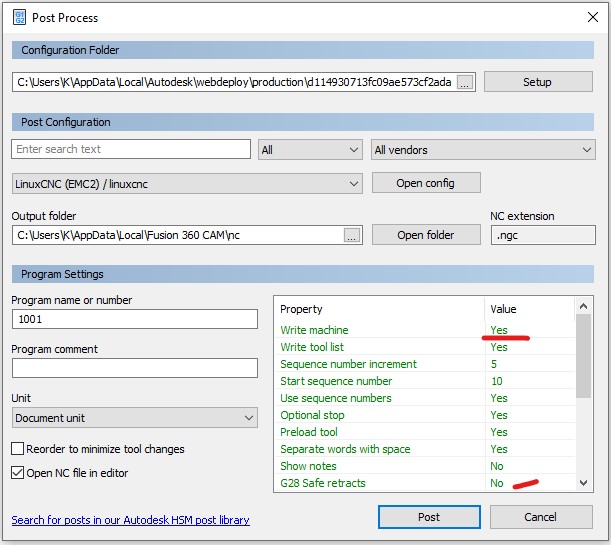Select the G28 Safe retracts value

[x=497, y=483]
